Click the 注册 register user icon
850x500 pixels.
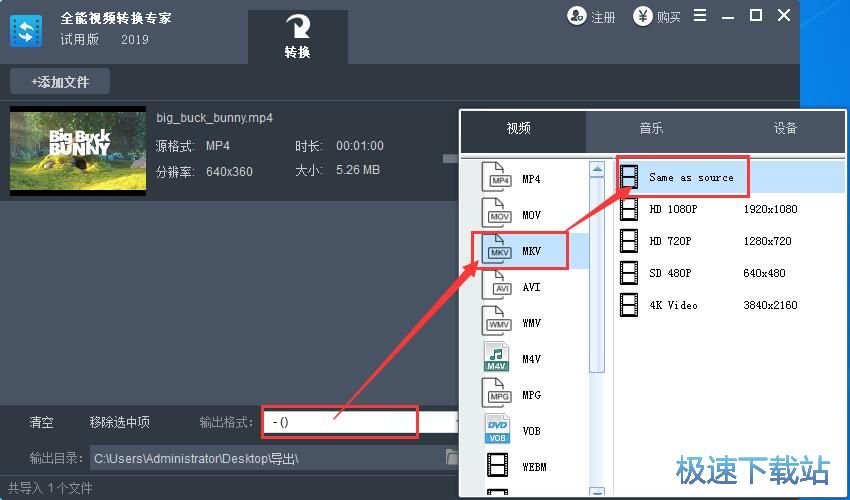click(576, 16)
